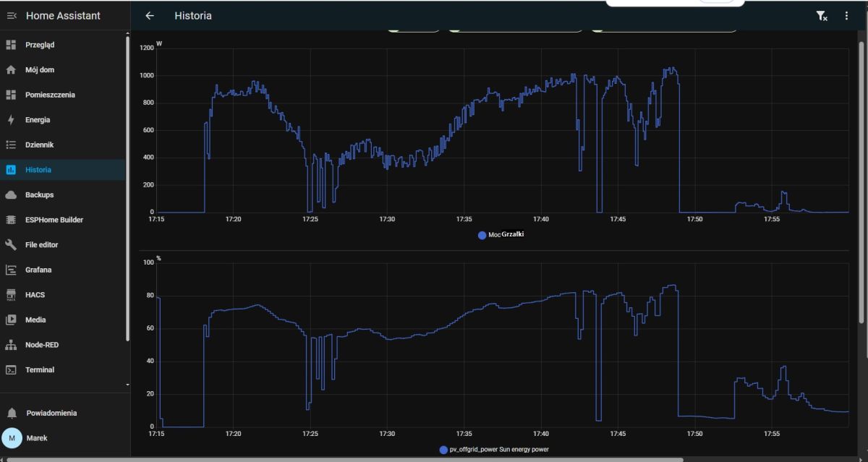
Task: Click the 17:45 label on the lower chart
Action: (618, 434)
